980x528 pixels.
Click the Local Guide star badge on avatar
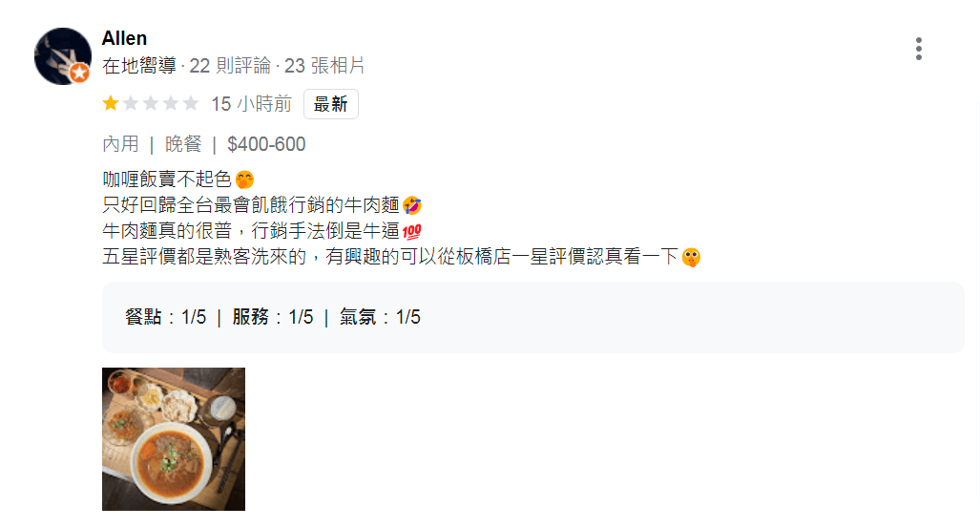pos(79,73)
